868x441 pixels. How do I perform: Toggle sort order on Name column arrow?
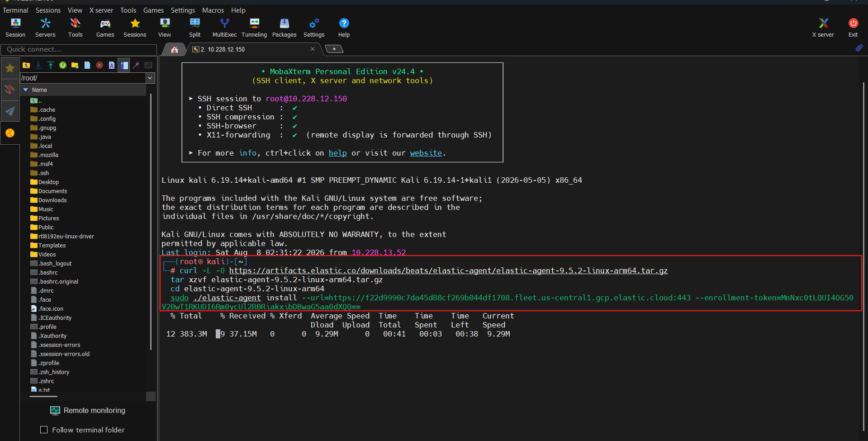[x=26, y=90]
